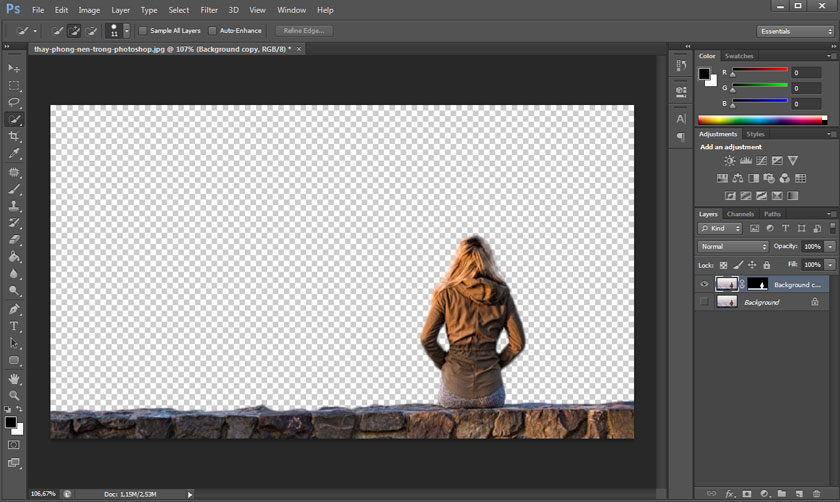Toggle lock all on layer
This screenshot has height=502, width=840.
point(767,265)
